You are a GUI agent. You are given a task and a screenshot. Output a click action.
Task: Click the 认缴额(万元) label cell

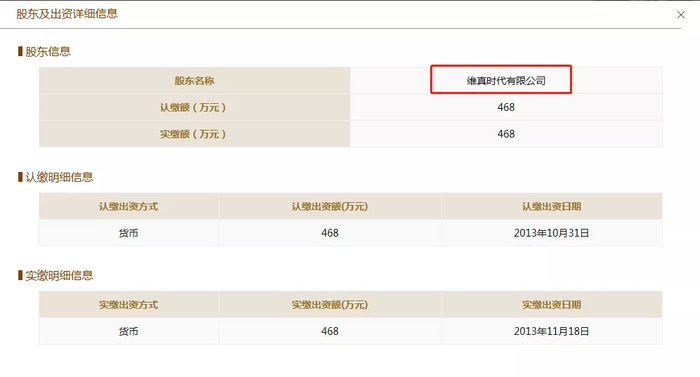click(x=194, y=107)
